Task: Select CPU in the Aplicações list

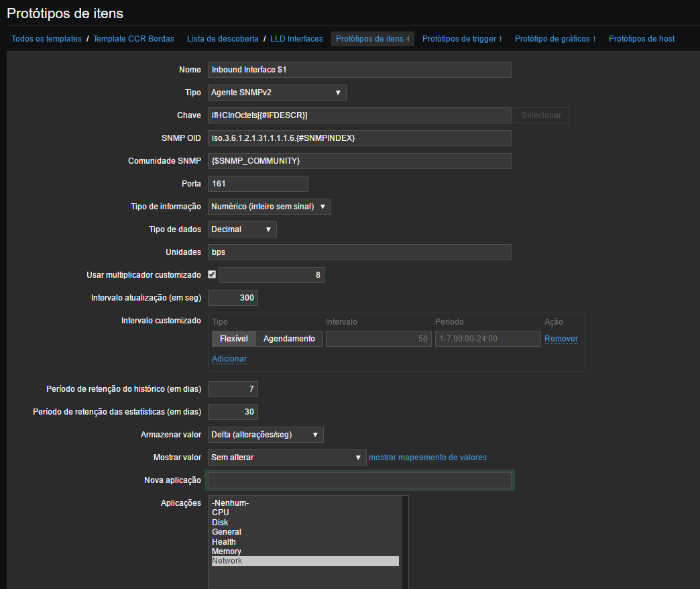Action: [x=221, y=513]
